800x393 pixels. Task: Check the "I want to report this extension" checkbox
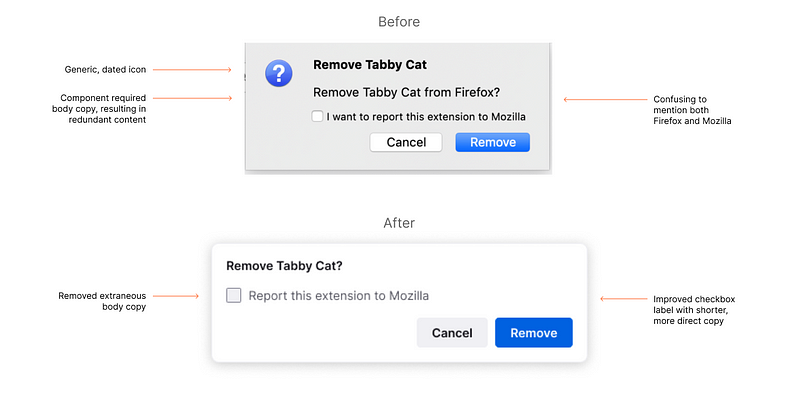[317, 116]
